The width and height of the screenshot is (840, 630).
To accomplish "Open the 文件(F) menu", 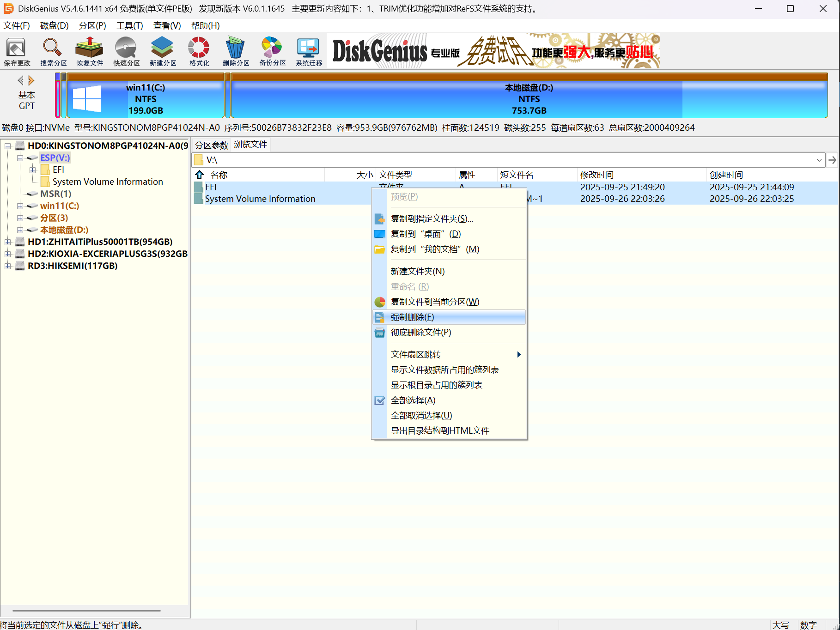I will pyautogui.click(x=17, y=26).
